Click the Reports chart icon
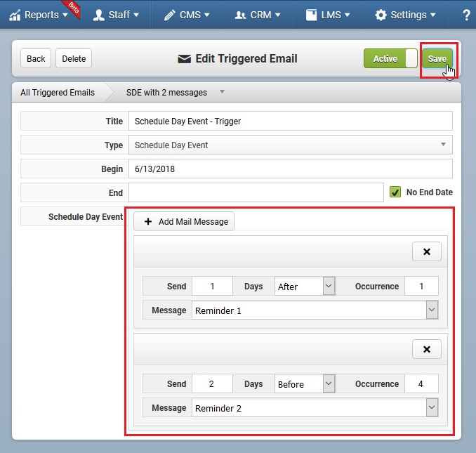Screen dimensions: 476x453 [15, 15]
